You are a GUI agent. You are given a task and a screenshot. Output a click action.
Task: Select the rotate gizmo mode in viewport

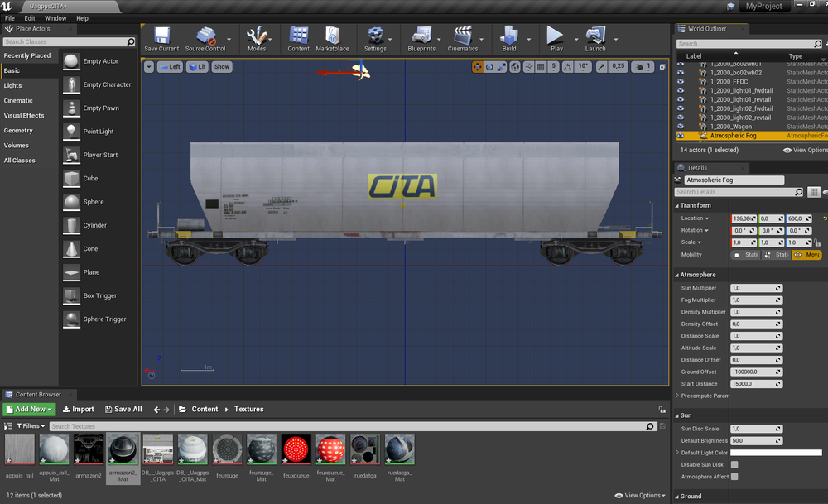[x=489, y=67]
